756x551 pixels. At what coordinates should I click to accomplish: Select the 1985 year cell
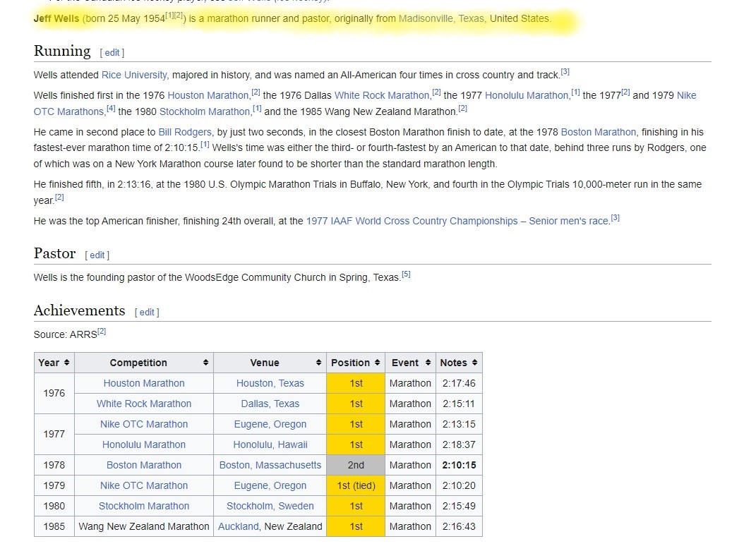(54, 526)
